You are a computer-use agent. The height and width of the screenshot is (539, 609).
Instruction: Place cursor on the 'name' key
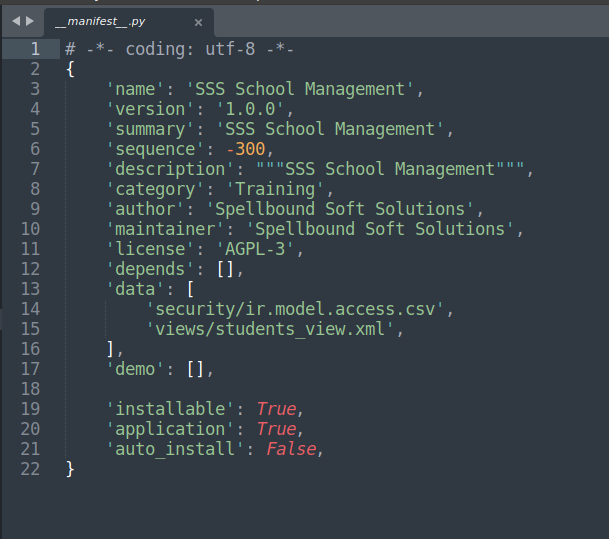[x=136, y=89]
